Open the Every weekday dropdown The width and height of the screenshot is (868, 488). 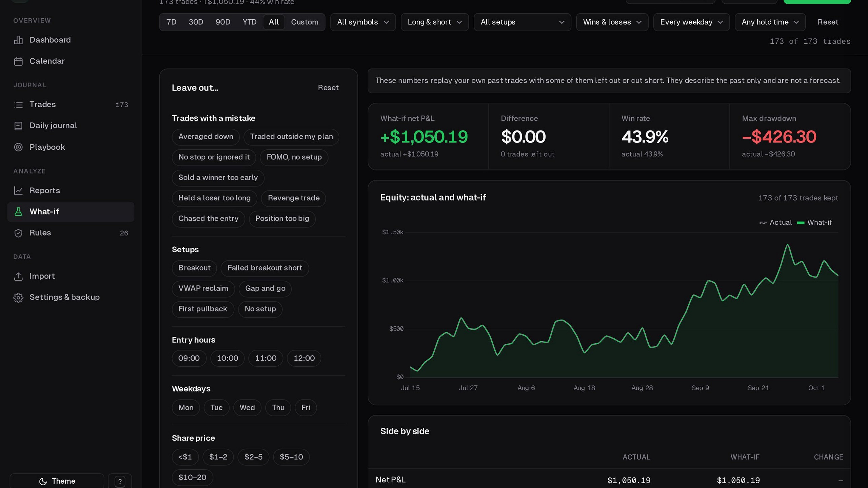[691, 22]
